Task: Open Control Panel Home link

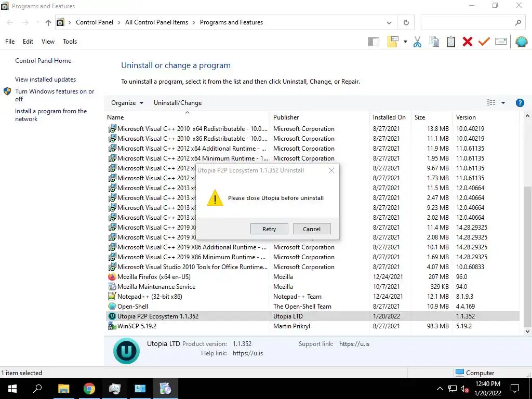Action: click(x=43, y=61)
